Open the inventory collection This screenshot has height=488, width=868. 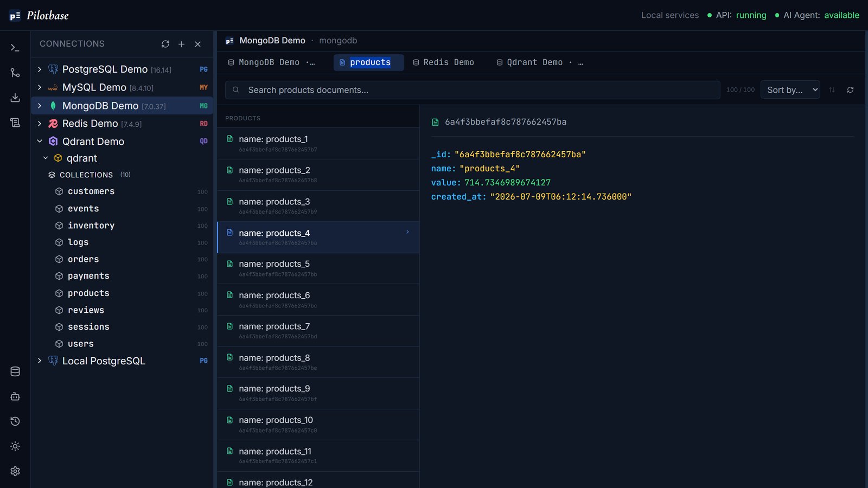91,226
